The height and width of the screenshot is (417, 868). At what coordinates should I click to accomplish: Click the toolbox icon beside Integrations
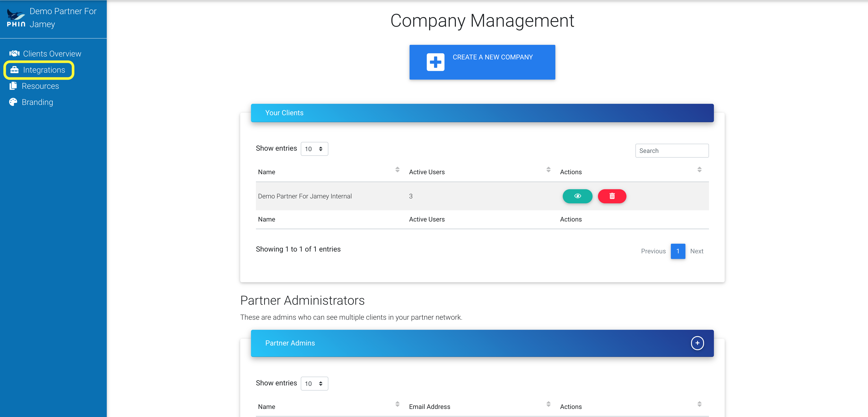[14, 70]
